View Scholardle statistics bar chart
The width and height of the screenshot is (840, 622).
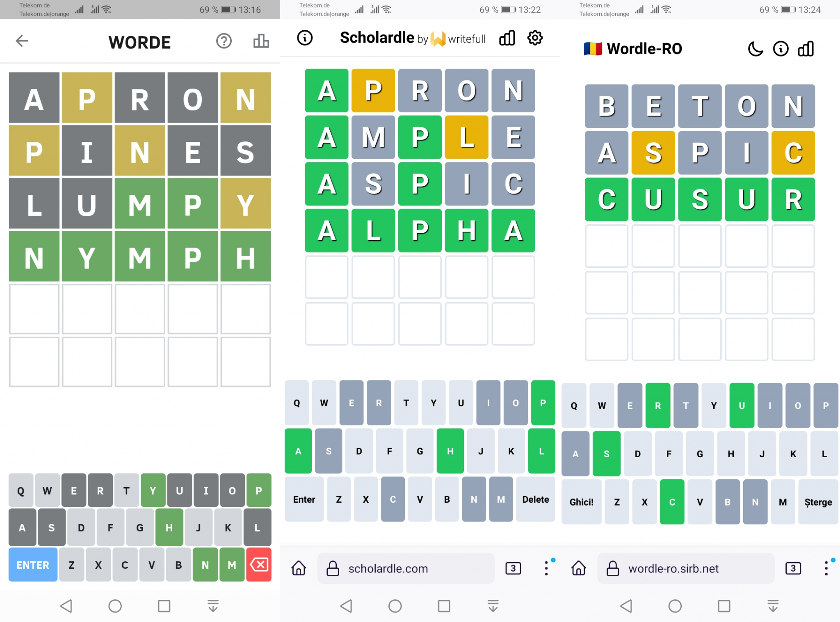point(507,38)
